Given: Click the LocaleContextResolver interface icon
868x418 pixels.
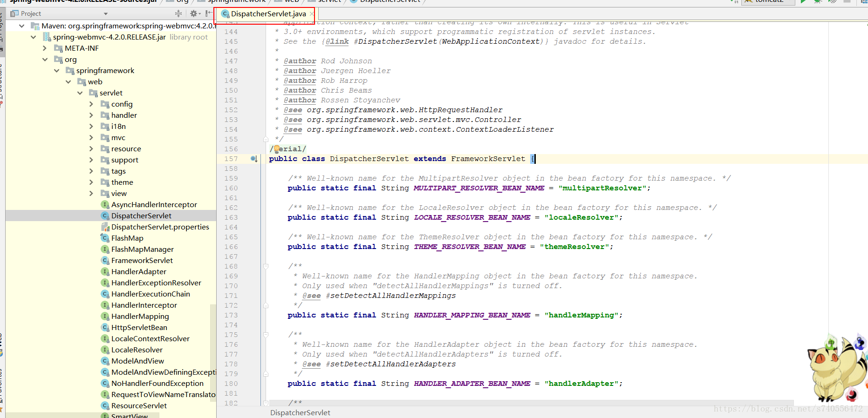Looking at the screenshot, I should pos(105,339).
